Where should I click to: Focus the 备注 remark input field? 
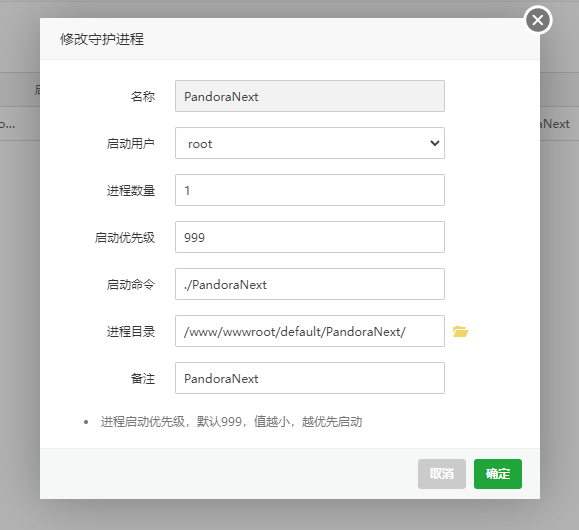pos(310,378)
